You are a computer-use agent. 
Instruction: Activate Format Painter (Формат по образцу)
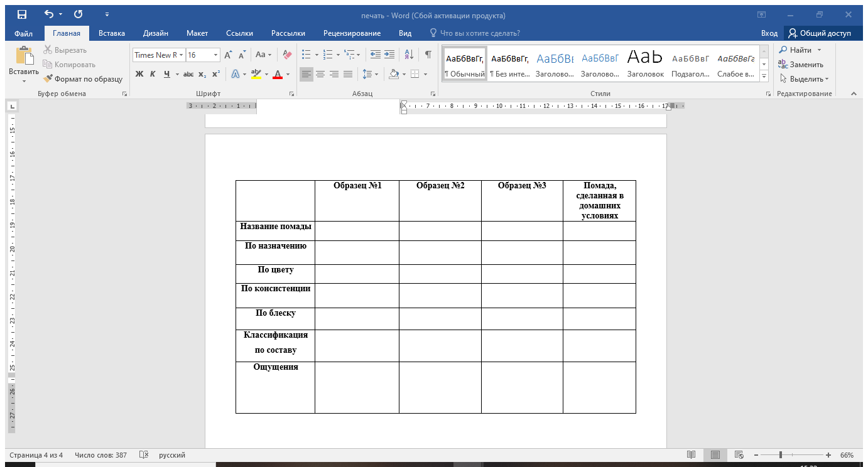[x=83, y=79]
